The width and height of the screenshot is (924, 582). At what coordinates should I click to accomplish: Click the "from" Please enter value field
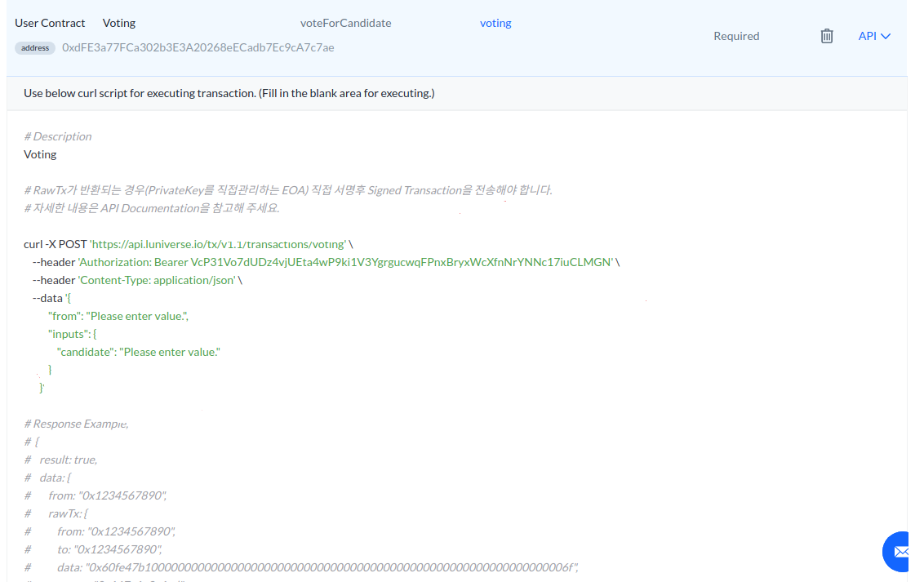pyautogui.click(x=118, y=316)
